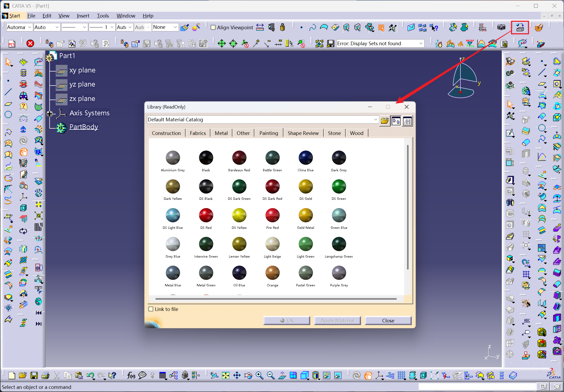Click the Fit All In icon
564x392 pixels.
225,376
